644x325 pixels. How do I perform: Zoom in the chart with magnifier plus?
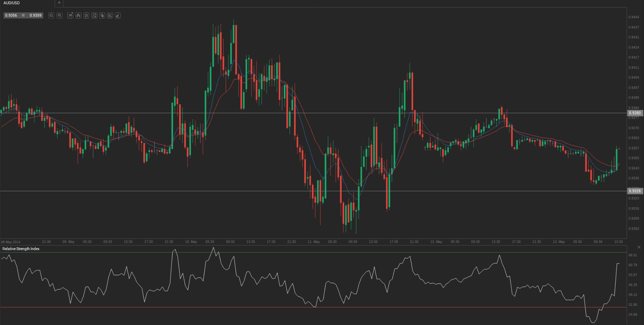click(60, 16)
